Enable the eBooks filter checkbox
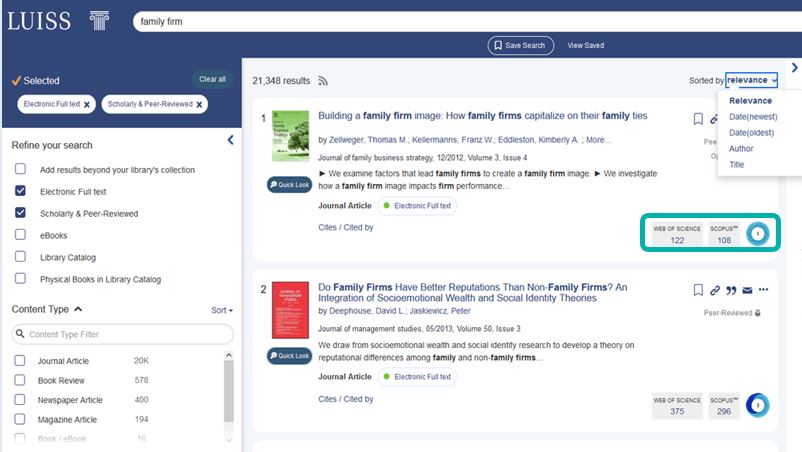The width and height of the screenshot is (802, 452). coord(20,235)
